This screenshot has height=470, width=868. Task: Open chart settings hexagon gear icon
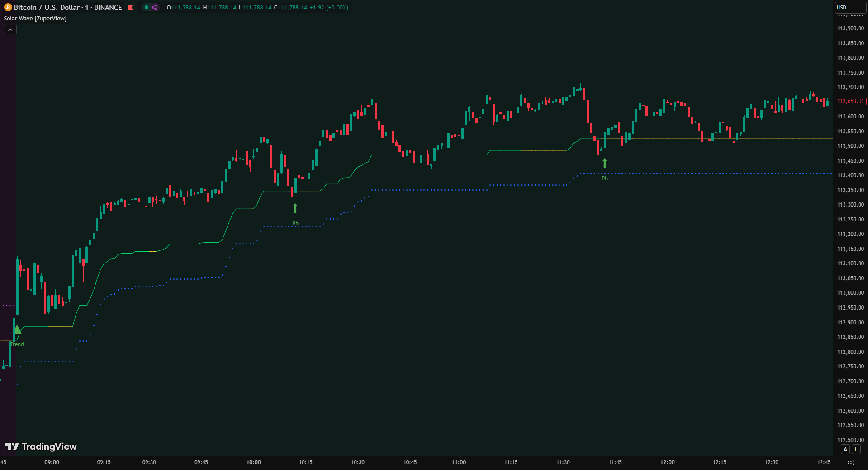[850, 462]
